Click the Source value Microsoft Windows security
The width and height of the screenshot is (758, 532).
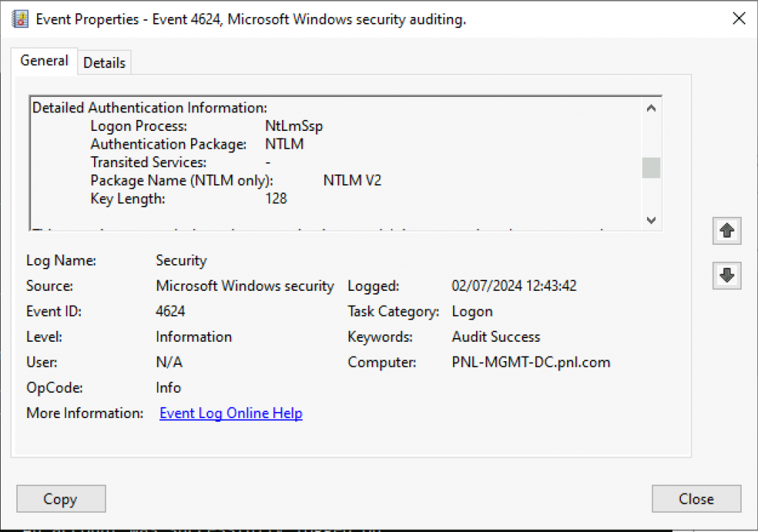244,286
